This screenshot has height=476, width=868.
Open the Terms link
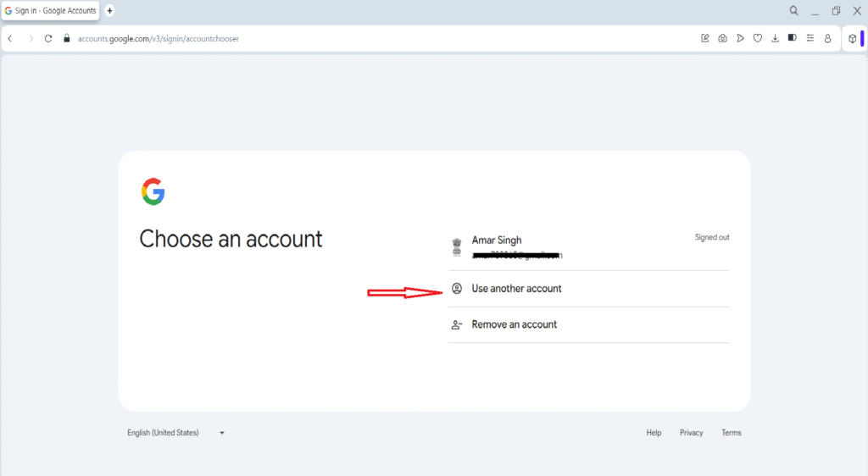[732, 433]
